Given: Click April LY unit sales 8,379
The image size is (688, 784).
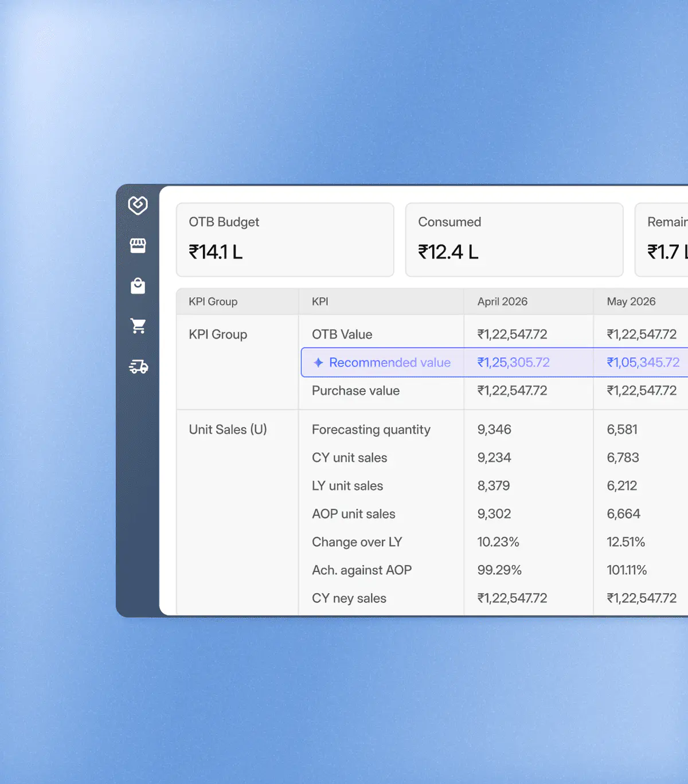Looking at the screenshot, I should point(493,486).
